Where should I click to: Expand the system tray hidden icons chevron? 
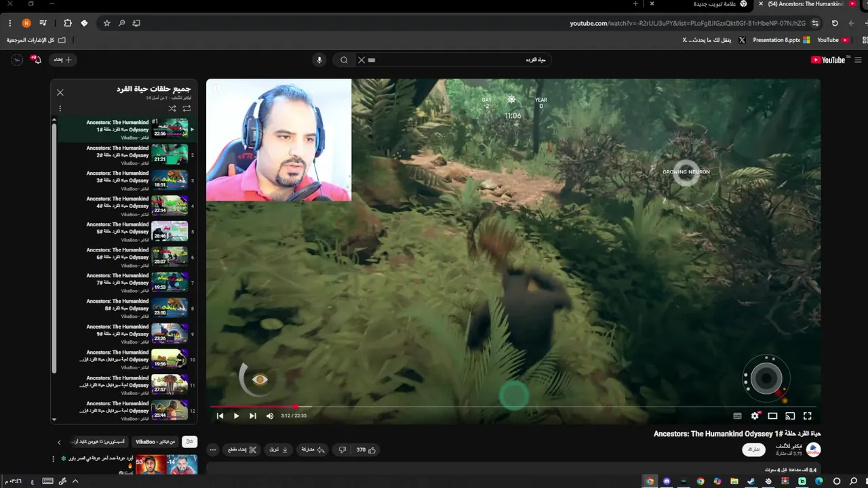(75, 481)
